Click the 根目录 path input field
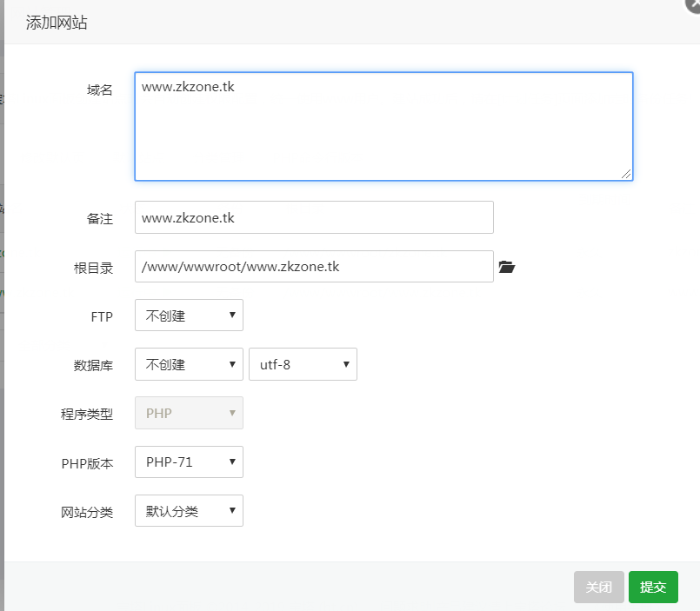The image size is (700, 611). (x=313, y=267)
